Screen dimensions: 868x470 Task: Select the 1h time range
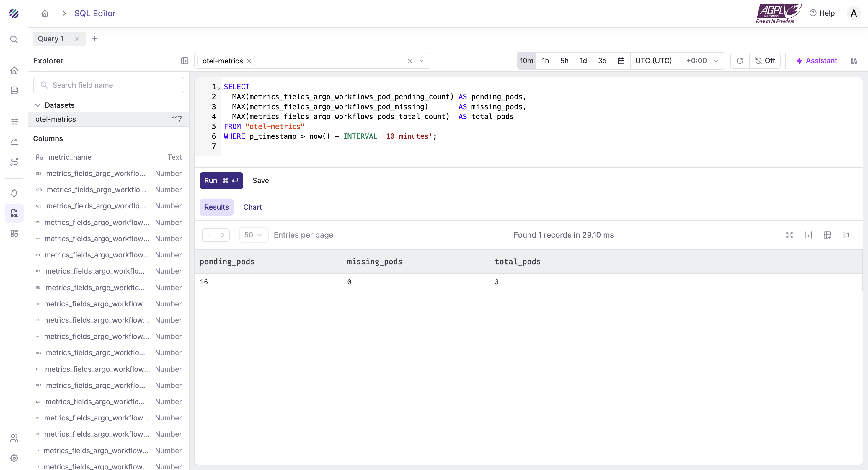coord(545,61)
